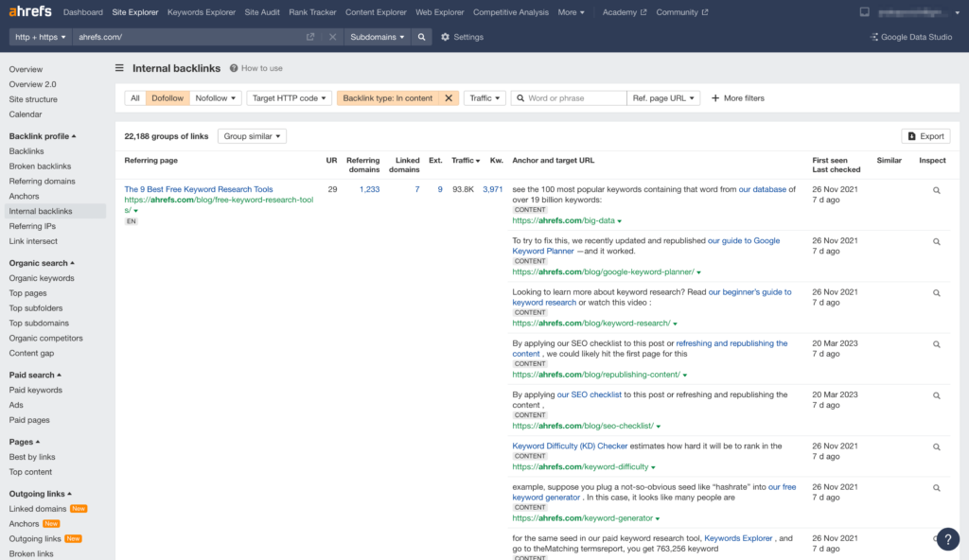Open the http + https protocol dropdown
The width and height of the screenshot is (969, 560).
tap(40, 37)
